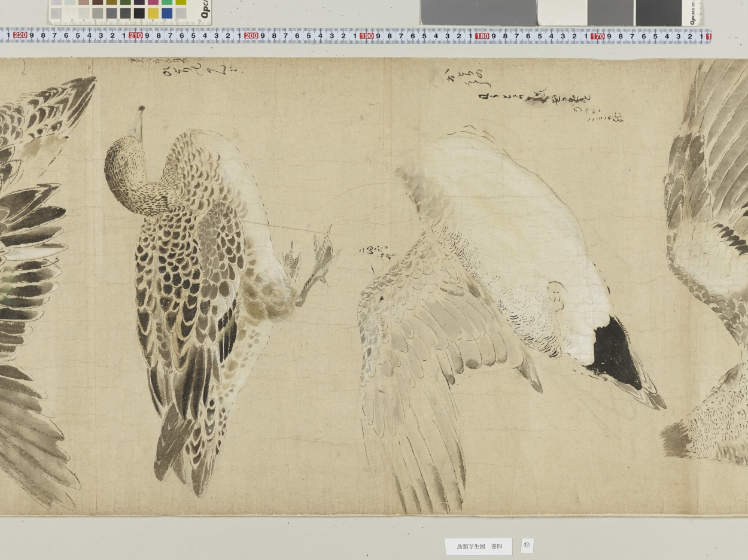Click the red 210 mark on the ruler

pyautogui.click(x=135, y=35)
